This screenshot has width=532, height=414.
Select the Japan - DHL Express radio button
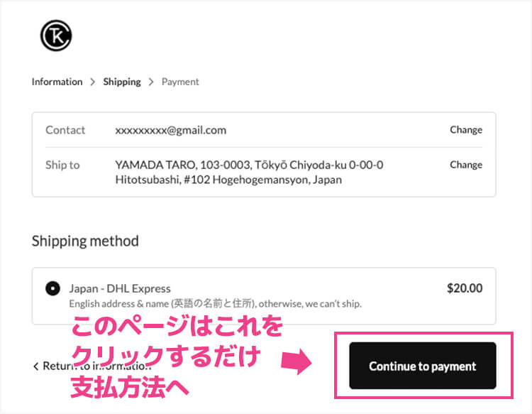point(52,289)
